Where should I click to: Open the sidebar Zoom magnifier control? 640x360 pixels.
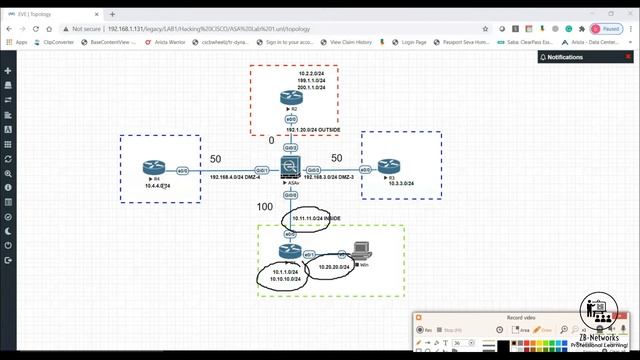click(8, 173)
